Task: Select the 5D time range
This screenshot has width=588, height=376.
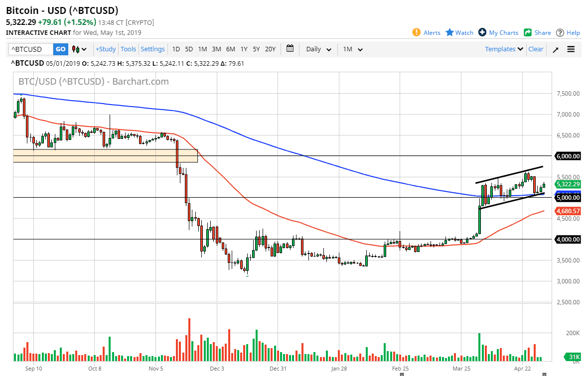Action: [188, 49]
